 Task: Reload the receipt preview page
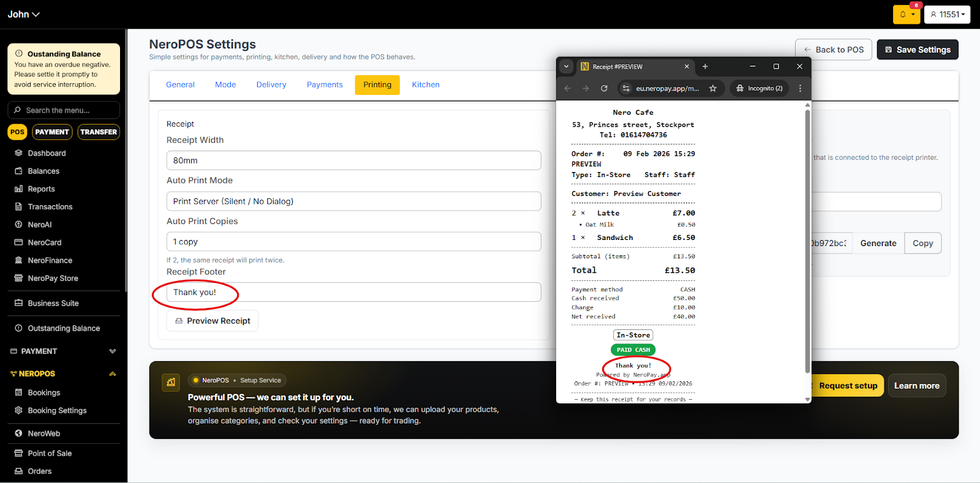coord(604,88)
